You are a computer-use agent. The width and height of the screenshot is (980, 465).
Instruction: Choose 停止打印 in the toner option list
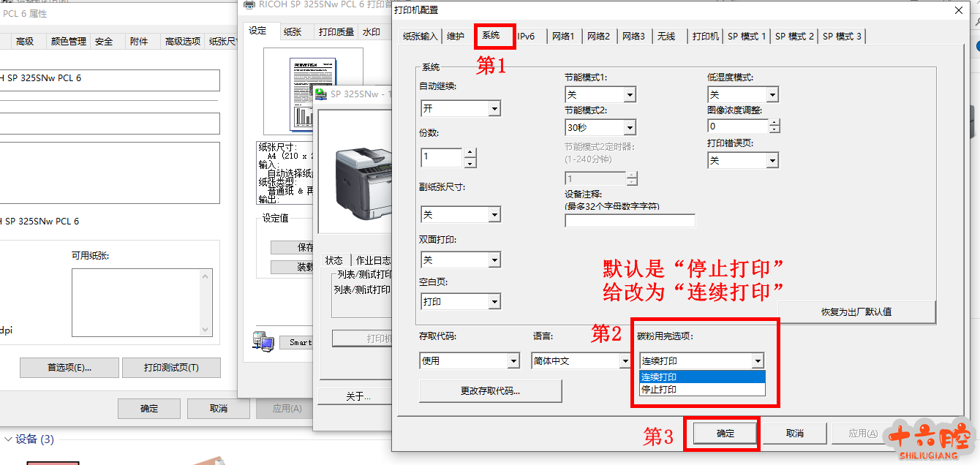(701, 390)
